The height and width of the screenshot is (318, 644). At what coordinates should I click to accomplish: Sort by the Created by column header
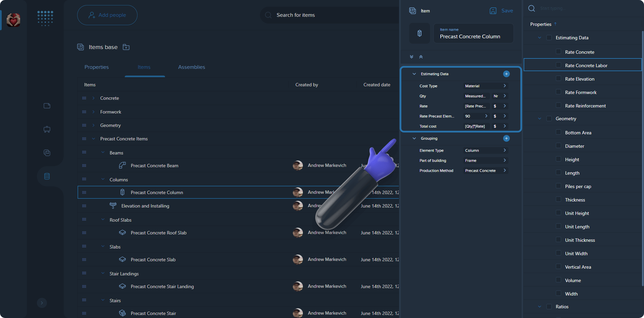(307, 85)
